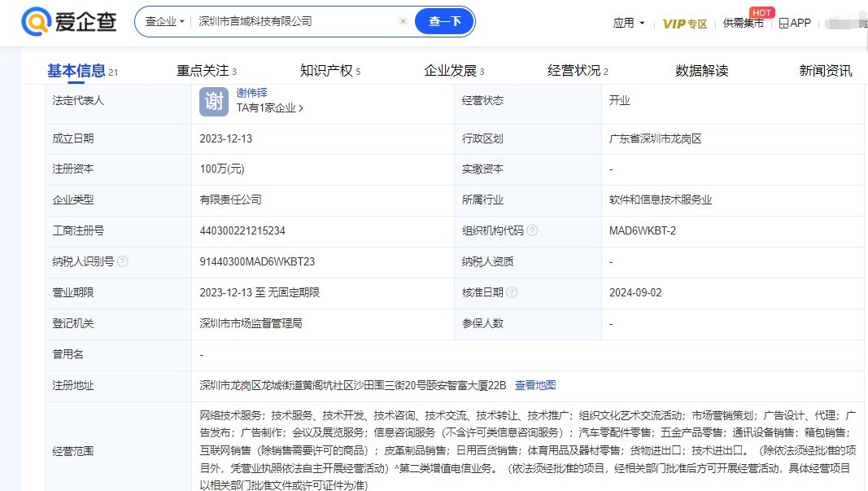Open the 查看地图 link
This screenshot has width=868, height=491.
click(535, 385)
